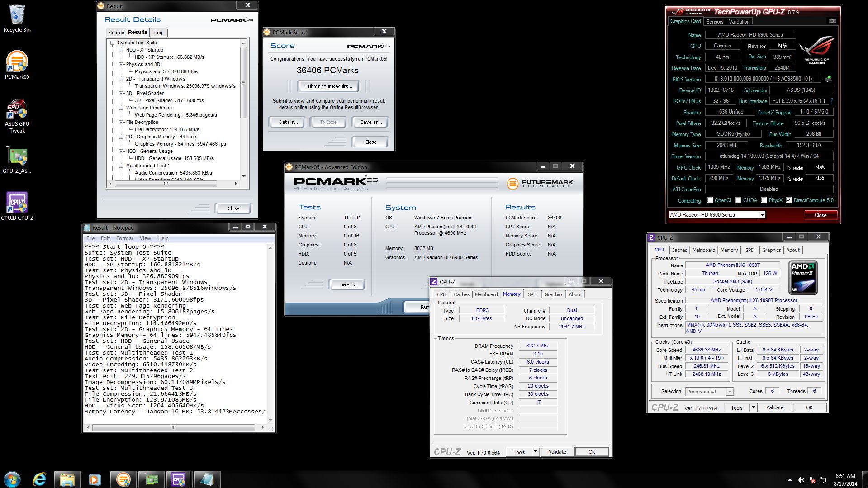Collapse the HDD - XP Startup node

click(x=121, y=50)
